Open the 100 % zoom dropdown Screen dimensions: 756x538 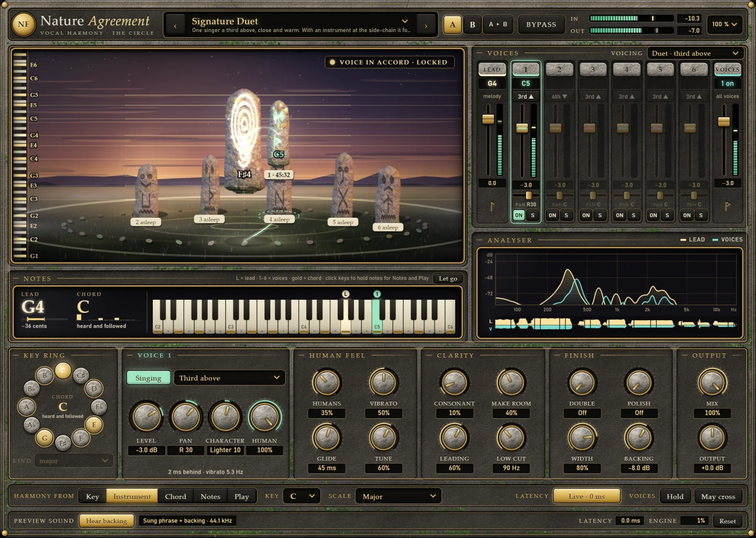(724, 24)
